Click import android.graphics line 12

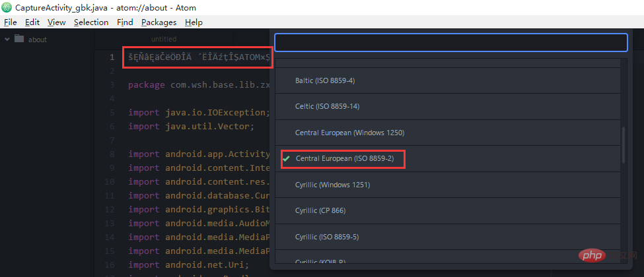click(199, 209)
